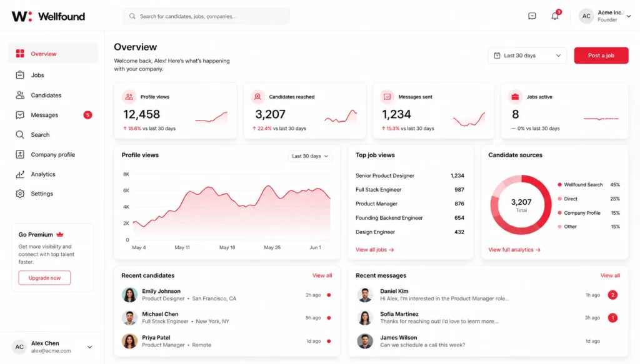Click Sofia Martinez's unread badge showing 1
640x364 pixels.
[x=612, y=318]
